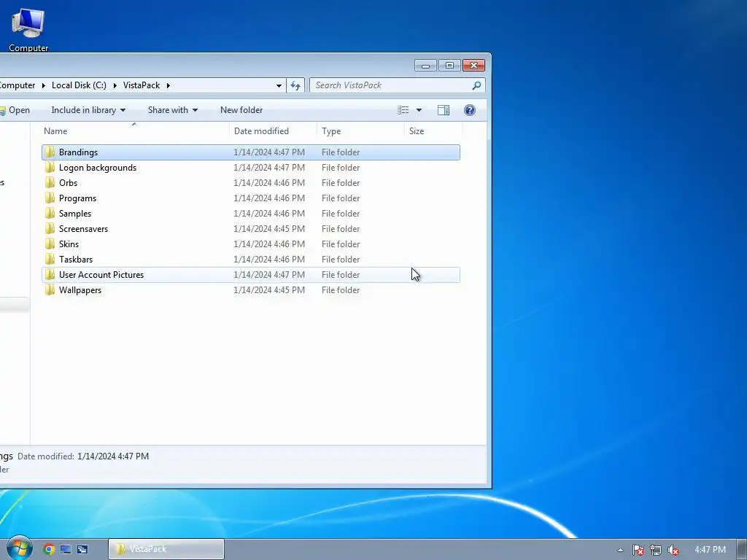747x560 pixels.
Task: Click the Samples folder icon
Action: [x=50, y=214]
